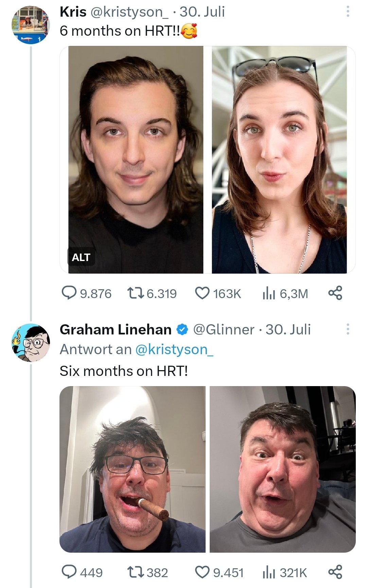The image size is (367, 588).
Task: Open the @kristyson_ mention link
Action: pyautogui.click(x=174, y=349)
